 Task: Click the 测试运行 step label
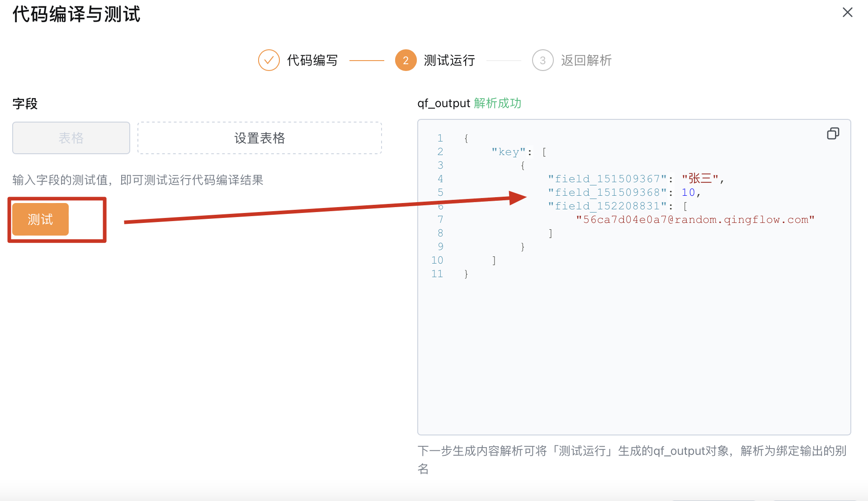(449, 60)
